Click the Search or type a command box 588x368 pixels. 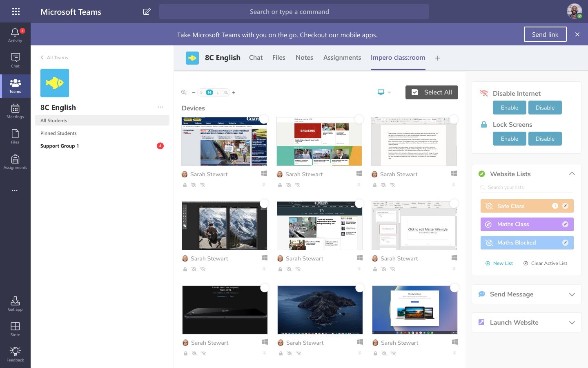click(294, 11)
